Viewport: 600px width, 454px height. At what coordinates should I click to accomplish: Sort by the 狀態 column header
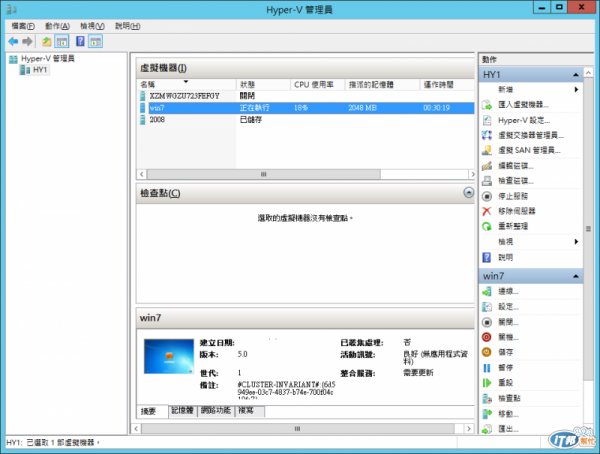[x=263, y=85]
